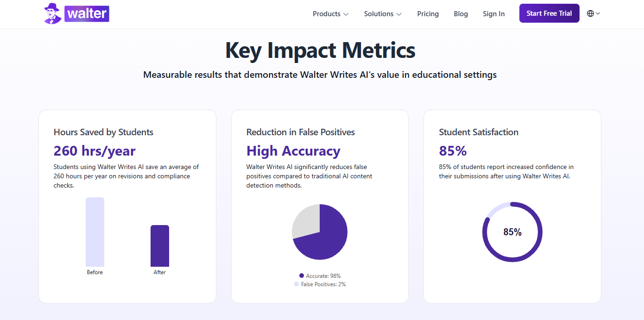Image resolution: width=644 pixels, height=320 pixels.
Task: Click the False Positives: 2% legend dot
Action: [x=297, y=284]
